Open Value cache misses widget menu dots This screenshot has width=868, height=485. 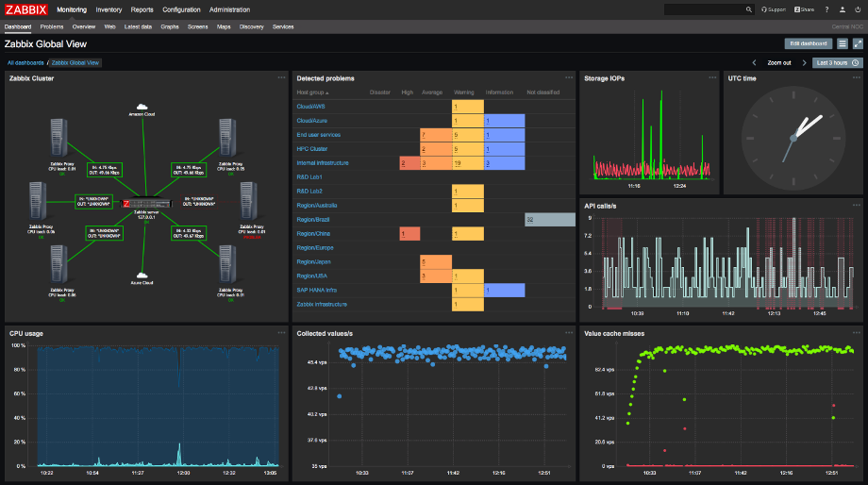click(857, 333)
